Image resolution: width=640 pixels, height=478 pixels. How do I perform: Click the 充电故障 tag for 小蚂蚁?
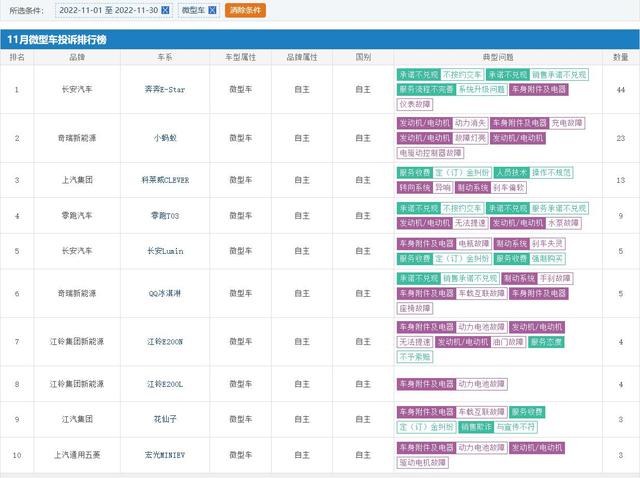click(x=567, y=123)
